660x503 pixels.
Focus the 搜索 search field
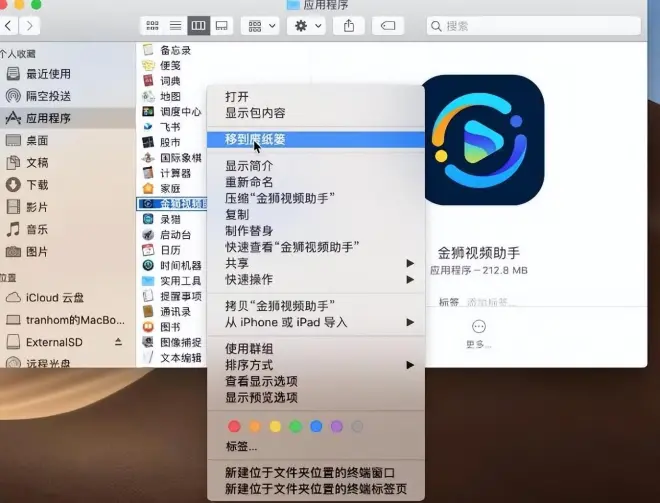[x=534, y=26]
